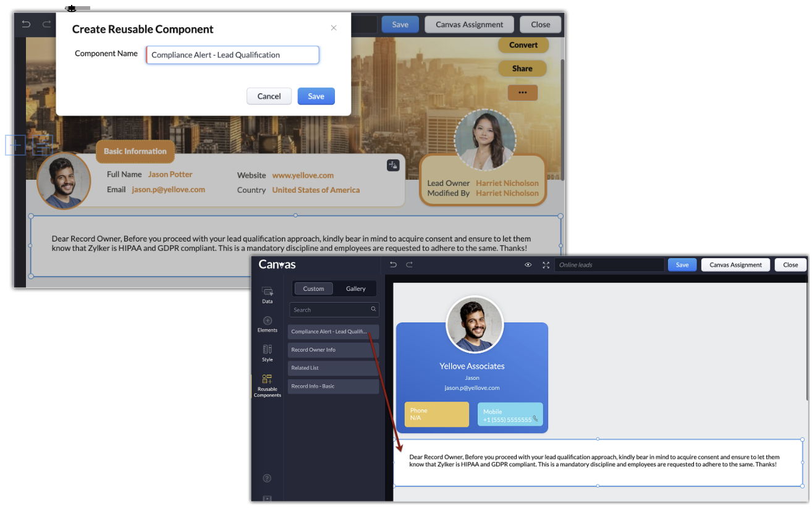The width and height of the screenshot is (812, 509).
Task: Switch to the Gallery tab
Action: 355,288
